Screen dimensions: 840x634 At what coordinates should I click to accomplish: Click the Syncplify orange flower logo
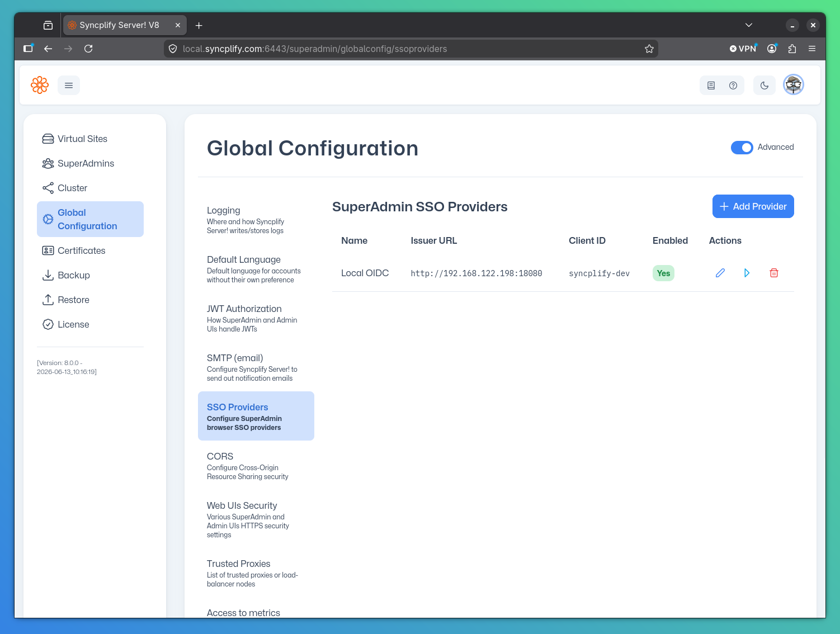pos(40,85)
